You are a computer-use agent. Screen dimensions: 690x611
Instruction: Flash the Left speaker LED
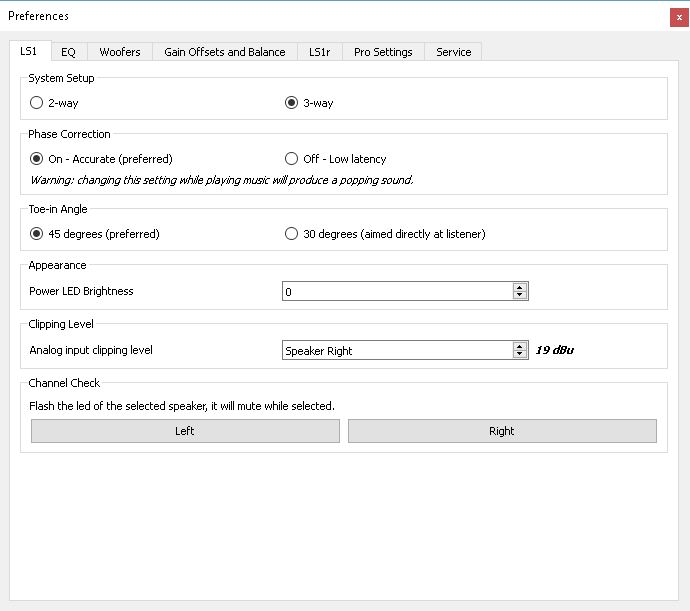185,431
